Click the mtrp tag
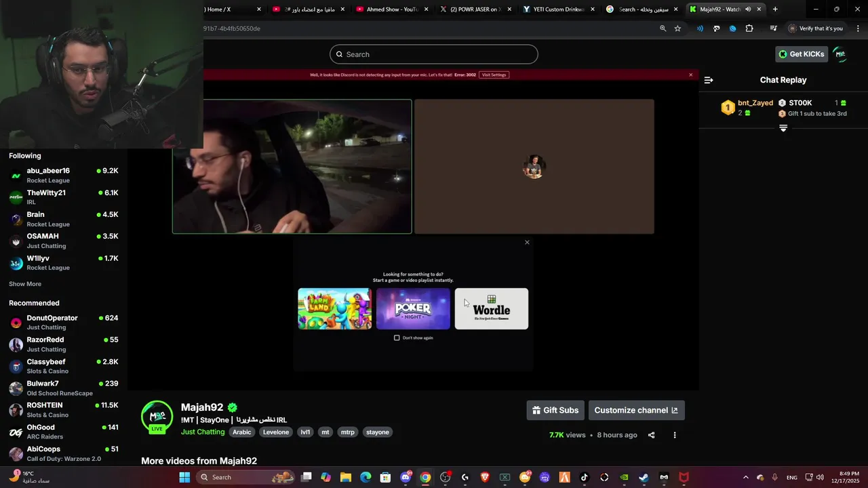The height and width of the screenshot is (488, 868). pyautogui.click(x=347, y=432)
